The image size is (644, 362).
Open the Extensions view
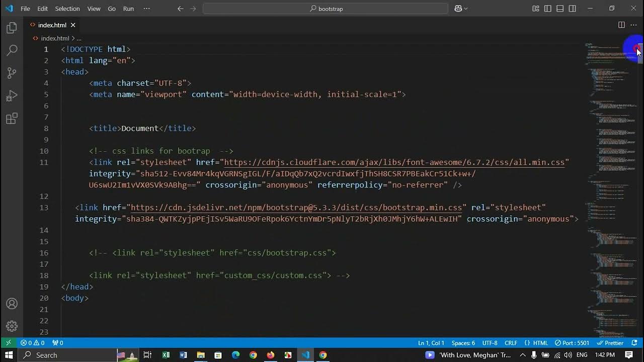tap(12, 119)
